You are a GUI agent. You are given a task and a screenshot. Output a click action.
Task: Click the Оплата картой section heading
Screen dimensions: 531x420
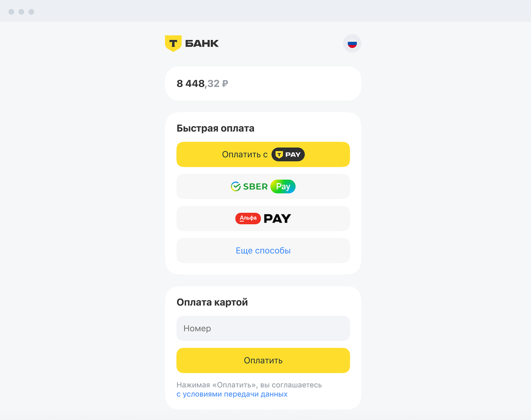tap(212, 302)
